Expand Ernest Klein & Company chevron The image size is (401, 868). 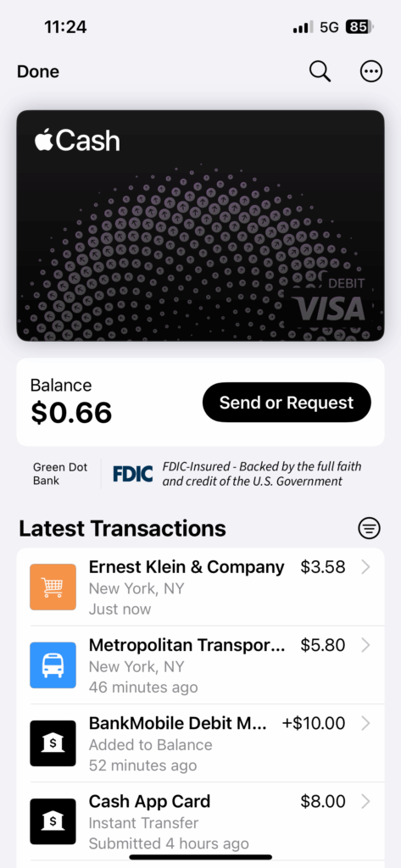[365, 567]
